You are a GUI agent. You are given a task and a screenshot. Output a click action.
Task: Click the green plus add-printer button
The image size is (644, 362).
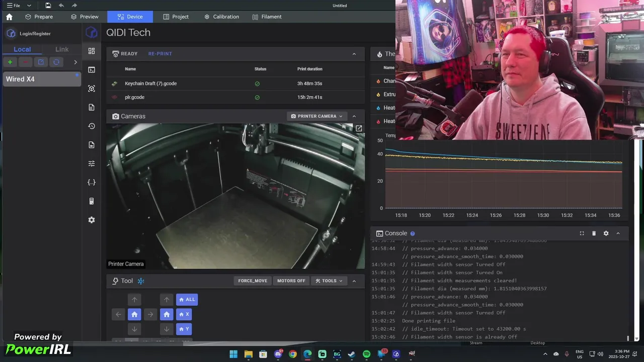(x=10, y=62)
